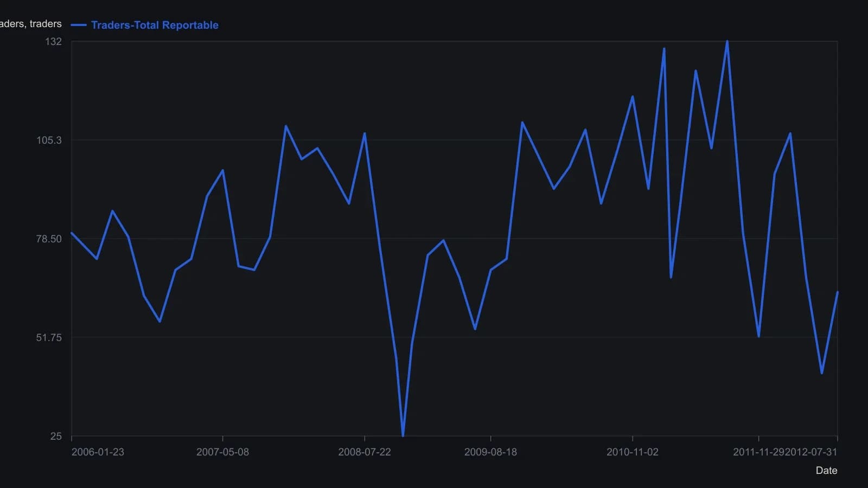Image resolution: width=868 pixels, height=488 pixels.
Task: Click the x-axis date 2009-08-18
Action: point(490,452)
